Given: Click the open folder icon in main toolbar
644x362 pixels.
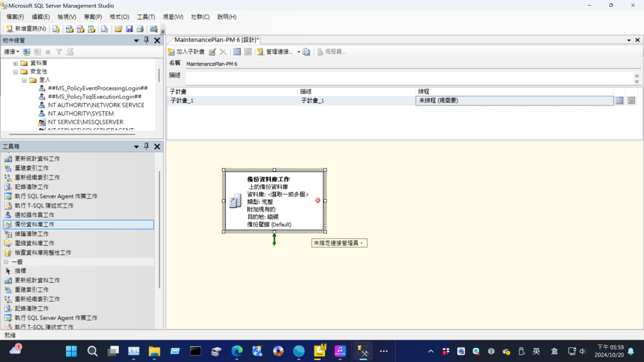Looking at the screenshot, I should pyautogui.click(x=118, y=29).
